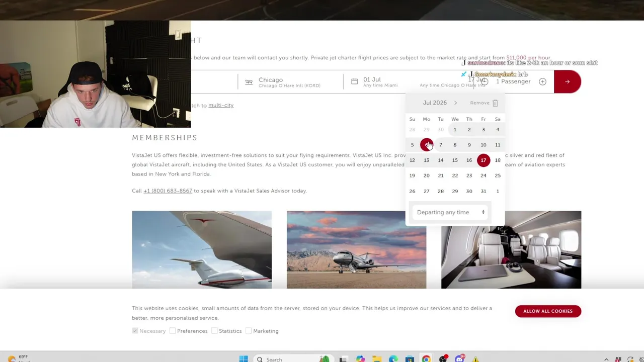
Task: Click the Jul 2026 month label
Action: [435, 103]
